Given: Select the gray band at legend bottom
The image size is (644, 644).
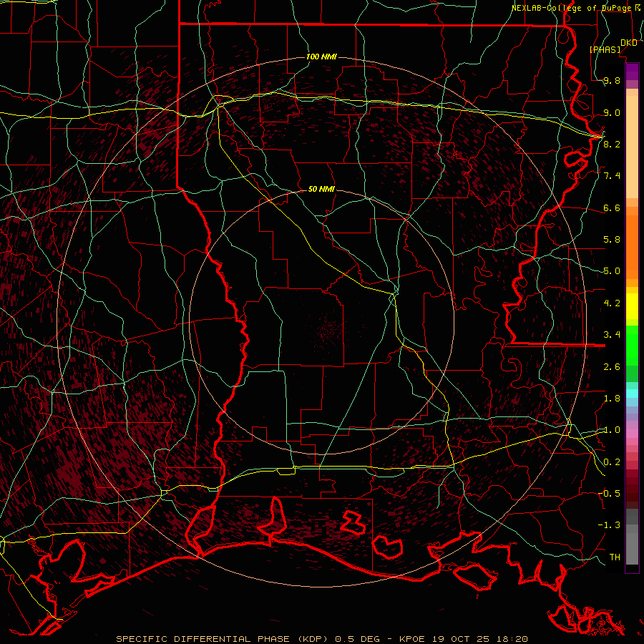Looking at the screenshot, I should point(632,549).
